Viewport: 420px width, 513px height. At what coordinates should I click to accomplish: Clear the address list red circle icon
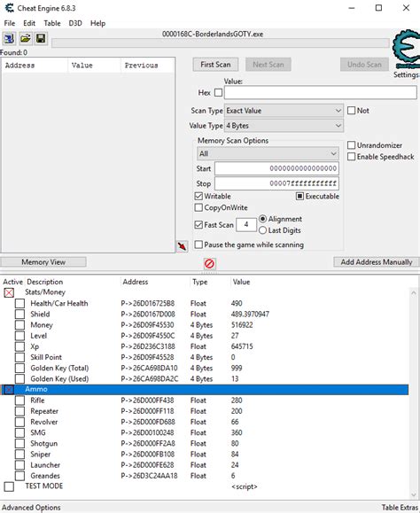pos(209,263)
